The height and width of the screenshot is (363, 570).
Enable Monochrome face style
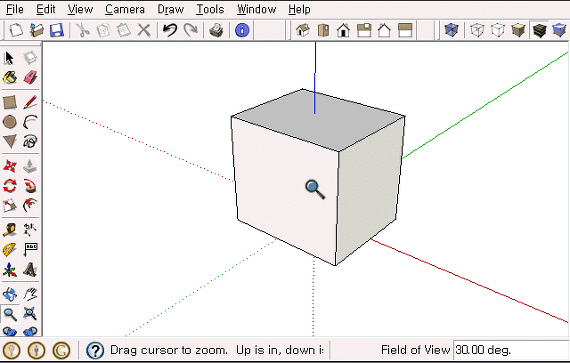coord(559,30)
